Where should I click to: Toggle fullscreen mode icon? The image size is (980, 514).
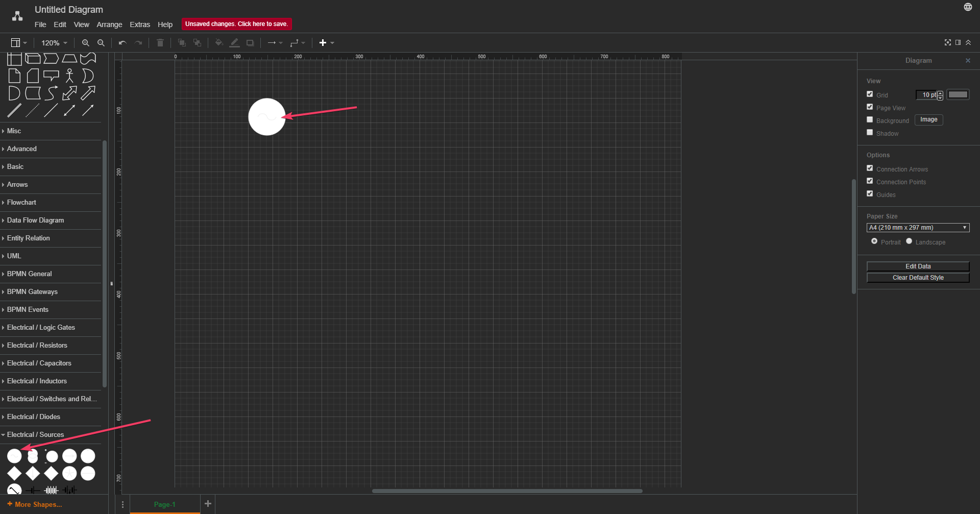point(948,43)
